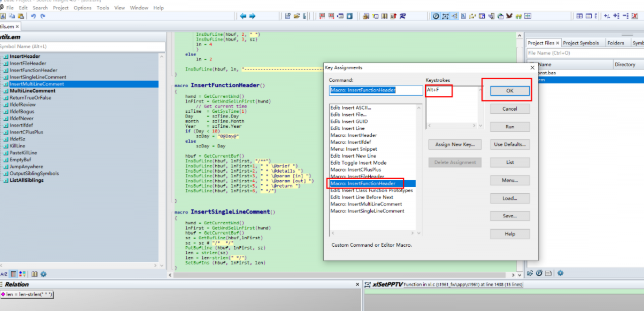Click the open-folder project toolbar icon
Image resolution: width=644 pixels, height=311 pixels.
(297, 16)
